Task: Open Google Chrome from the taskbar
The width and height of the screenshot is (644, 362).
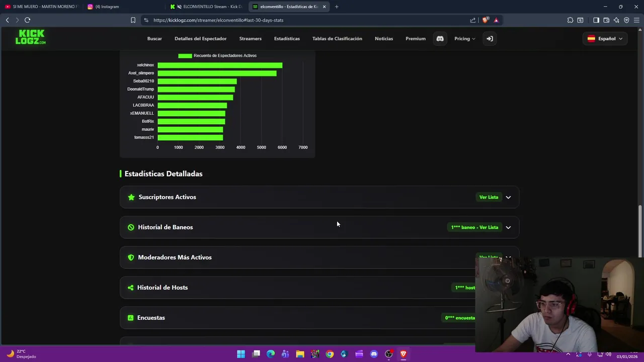Action: (330, 354)
